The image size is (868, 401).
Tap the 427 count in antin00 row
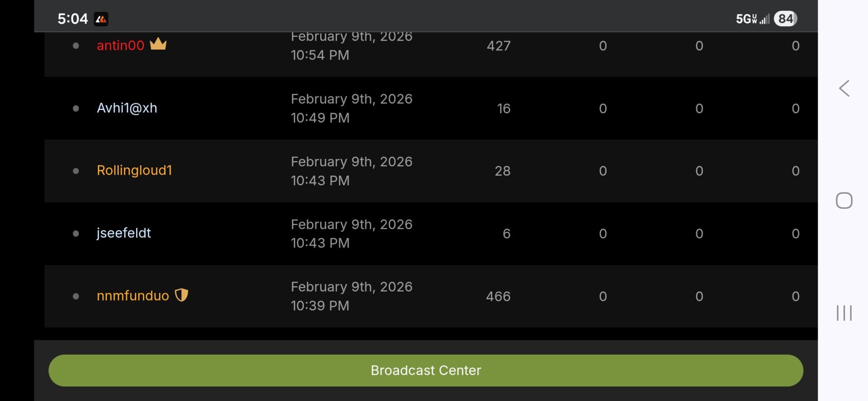click(499, 46)
